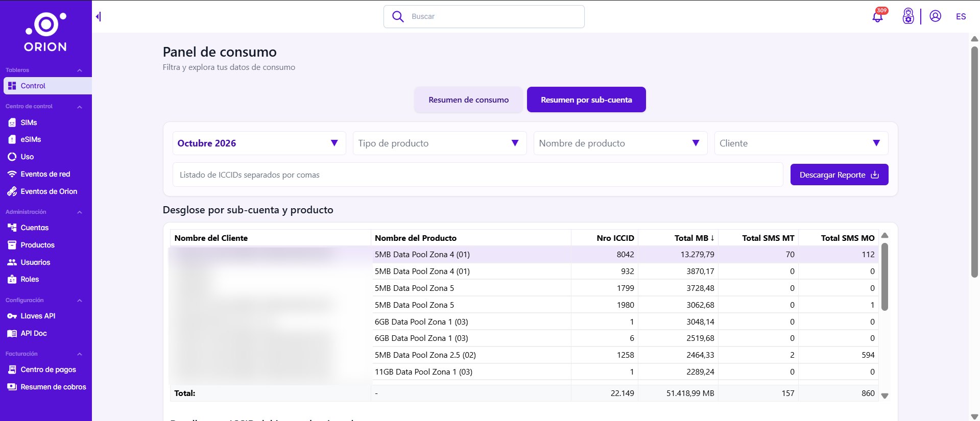The height and width of the screenshot is (421, 980).
Task: Collapse the Administración section
Action: tap(80, 212)
